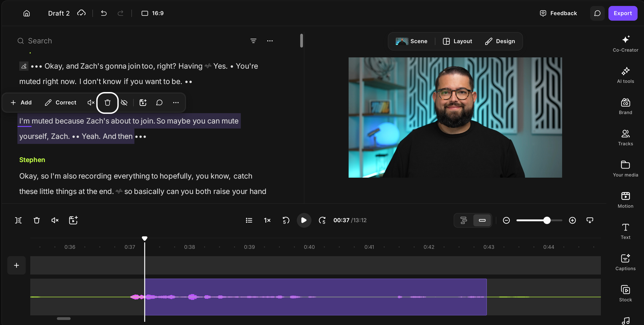The height and width of the screenshot is (325, 644).
Task: Open the Motion panel in sidebar
Action: click(625, 200)
